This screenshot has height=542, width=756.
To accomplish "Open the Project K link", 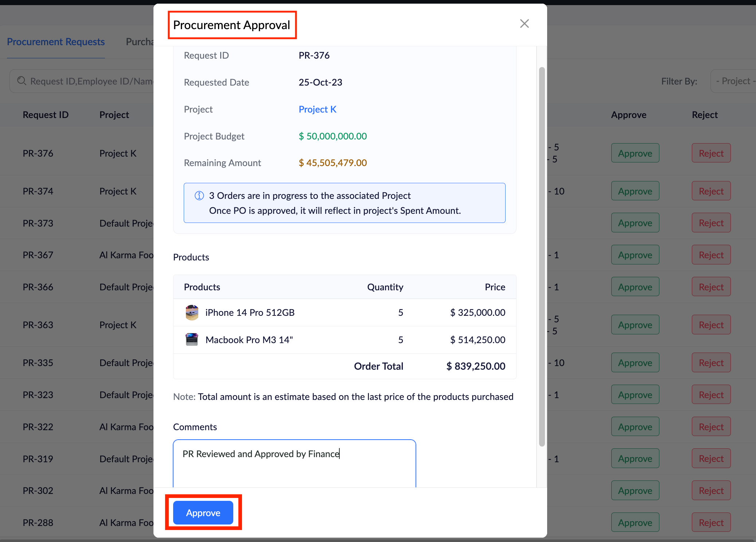I will click(x=317, y=109).
